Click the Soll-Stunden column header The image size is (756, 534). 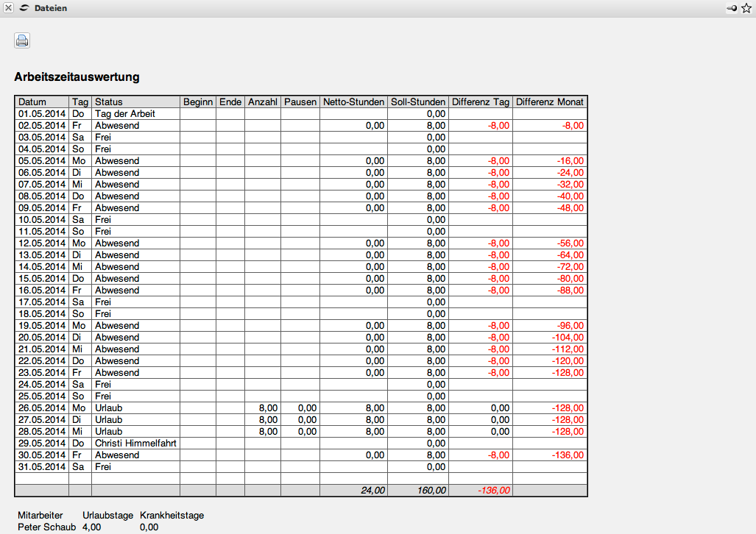coord(417,102)
